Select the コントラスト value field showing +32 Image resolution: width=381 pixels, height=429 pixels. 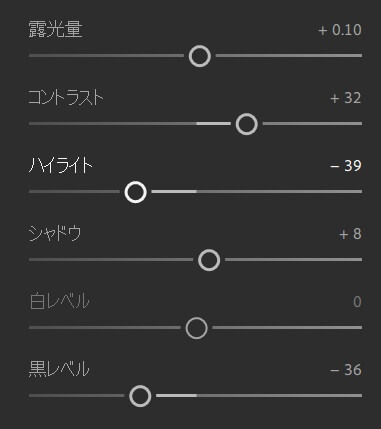(x=346, y=98)
